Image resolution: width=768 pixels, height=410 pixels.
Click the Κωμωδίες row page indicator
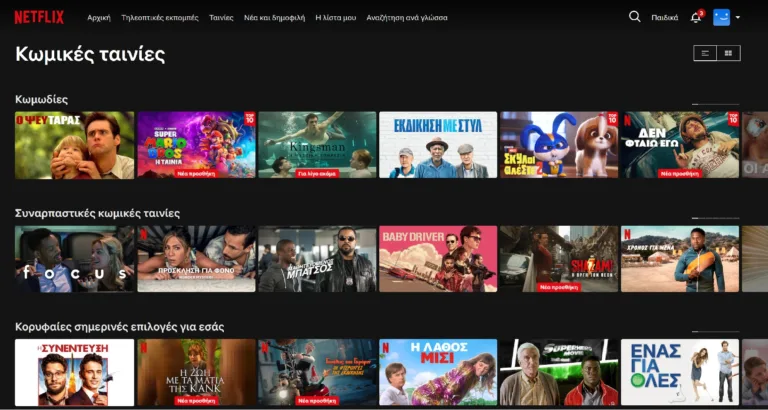716,104
